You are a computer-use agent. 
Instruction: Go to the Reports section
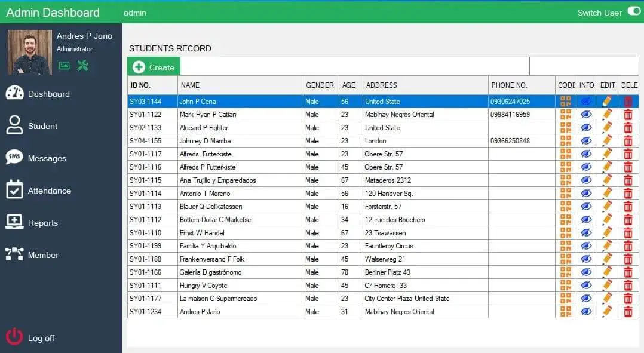click(42, 223)
